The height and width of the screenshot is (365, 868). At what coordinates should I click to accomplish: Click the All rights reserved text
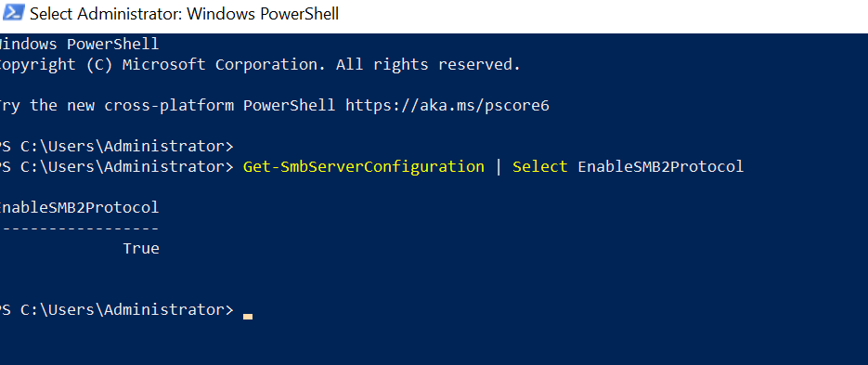(429, 65)
